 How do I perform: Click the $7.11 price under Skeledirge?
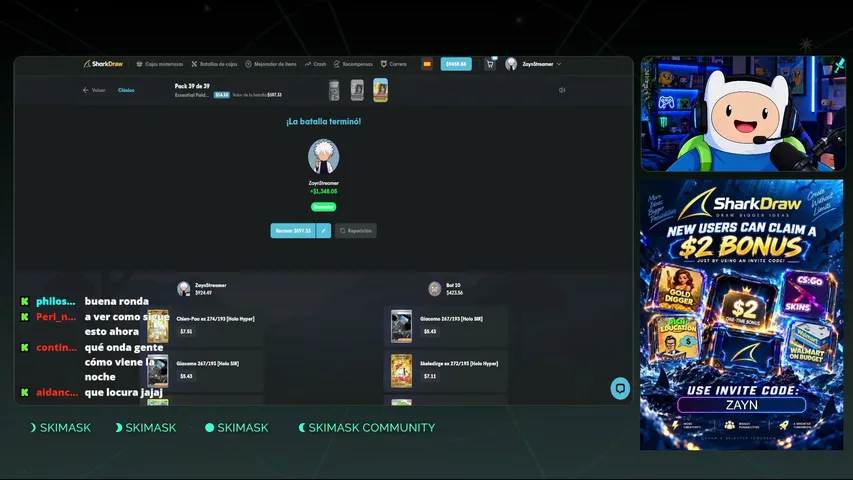[x=430, y=376]
